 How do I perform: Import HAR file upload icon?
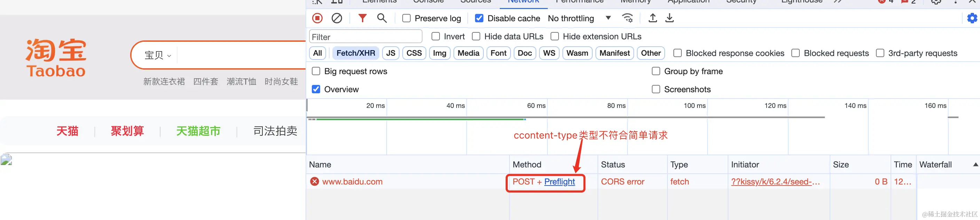click(653, 18)
